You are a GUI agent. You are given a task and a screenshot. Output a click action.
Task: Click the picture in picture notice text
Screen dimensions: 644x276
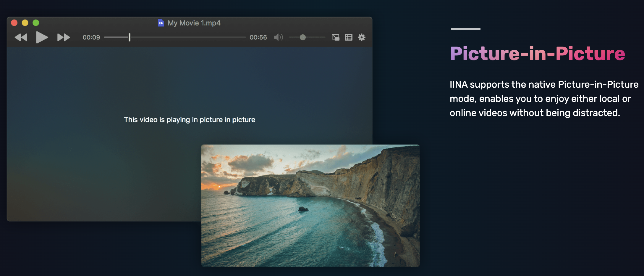click(190, 120)
